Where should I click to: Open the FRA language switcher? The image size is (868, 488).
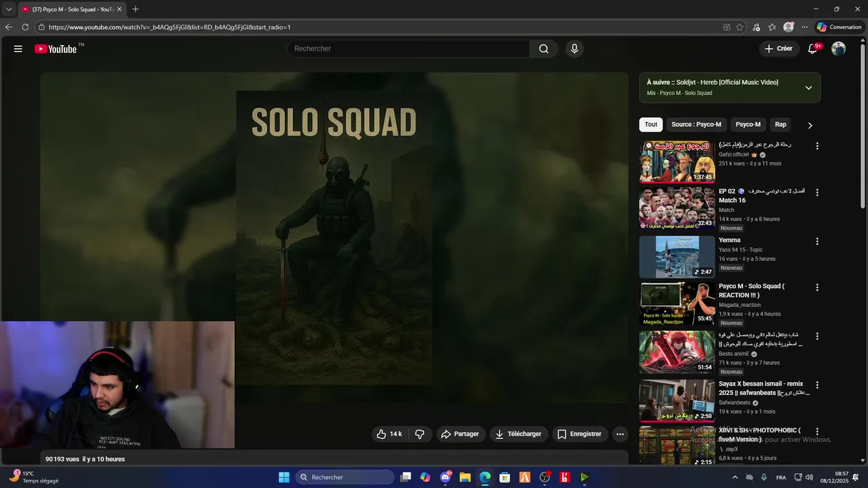pyautogui.click(x=781, y=477)
